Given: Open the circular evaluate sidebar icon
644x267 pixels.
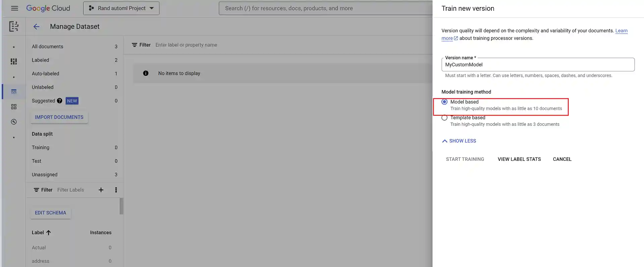Looking at the screenshot, I should (x=14, y=122).
